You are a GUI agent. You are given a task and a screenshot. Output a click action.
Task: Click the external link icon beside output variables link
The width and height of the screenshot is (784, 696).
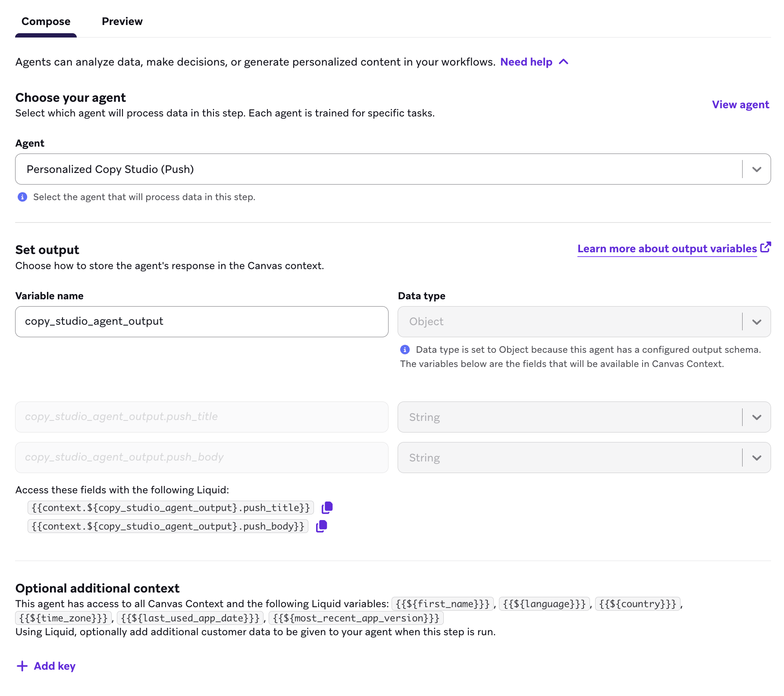[766, 247]
